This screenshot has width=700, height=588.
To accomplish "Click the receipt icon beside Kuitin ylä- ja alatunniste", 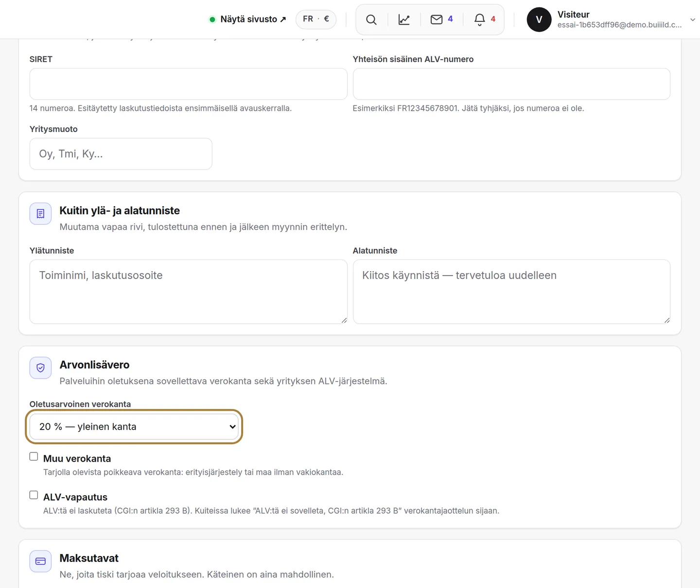I will (40, 214).
